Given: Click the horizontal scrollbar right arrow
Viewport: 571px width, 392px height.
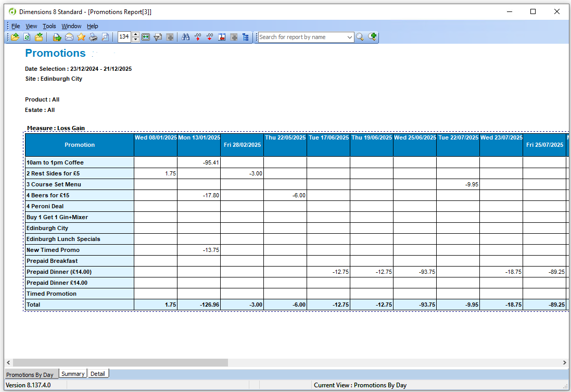Looking at the screenshot, I should coord(565,362).
